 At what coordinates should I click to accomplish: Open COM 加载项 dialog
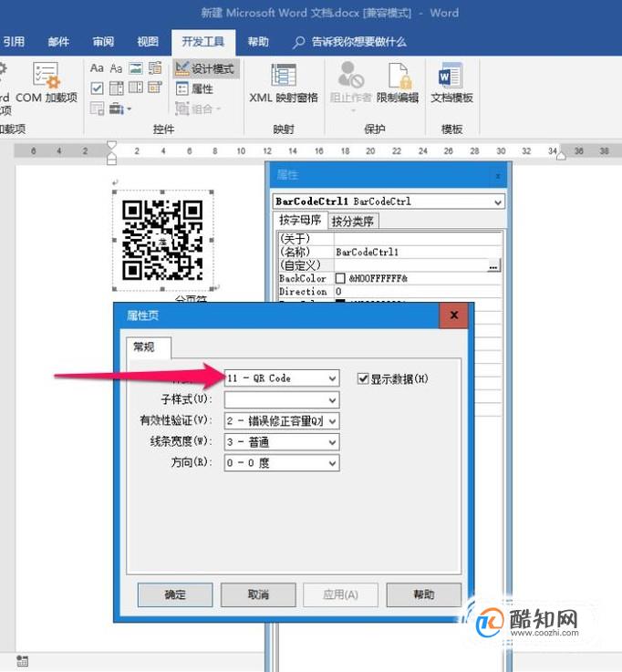[x=46, y=83]
